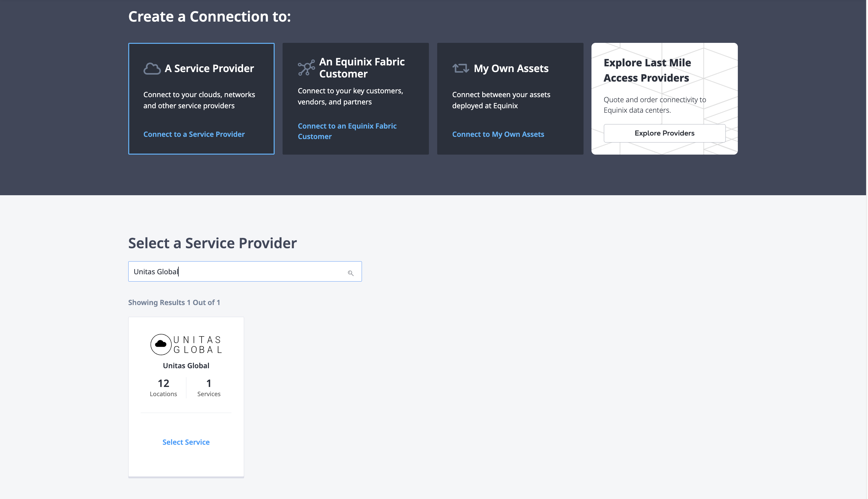The width and height of the screenshot is (868, 499).
Task: Click Explore Last Mile Access Providers heading
Action: (x=647, y=70)
